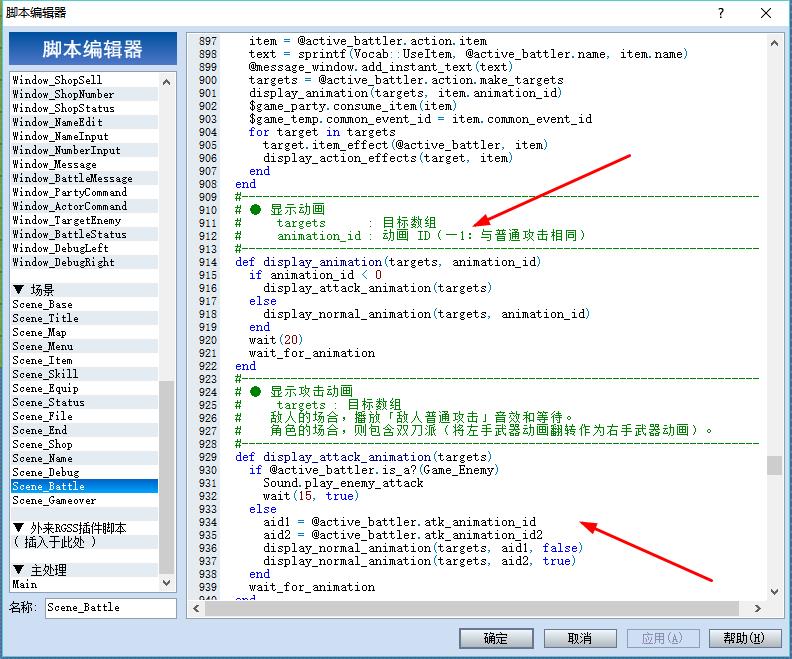The height and width of the screenshot is (659, 792).
Task: Click code editor scroll-down arrow
Action: 774,591
